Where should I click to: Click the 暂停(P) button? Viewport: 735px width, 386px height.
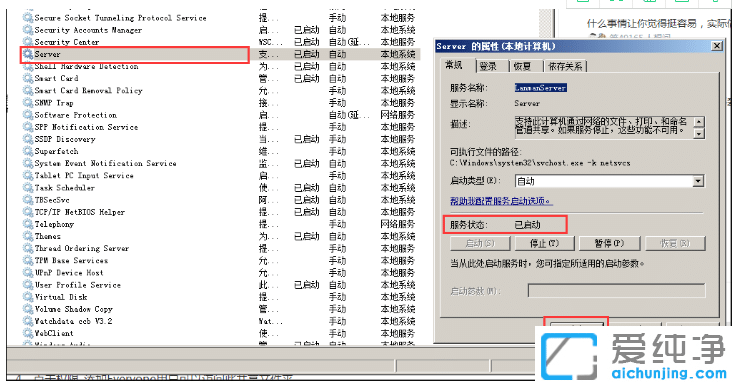coord(609,243)
